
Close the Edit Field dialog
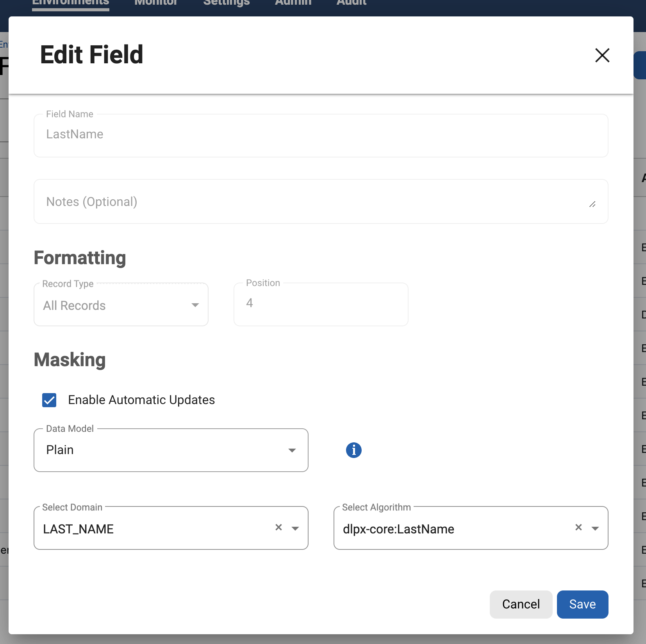click(602, 55)
